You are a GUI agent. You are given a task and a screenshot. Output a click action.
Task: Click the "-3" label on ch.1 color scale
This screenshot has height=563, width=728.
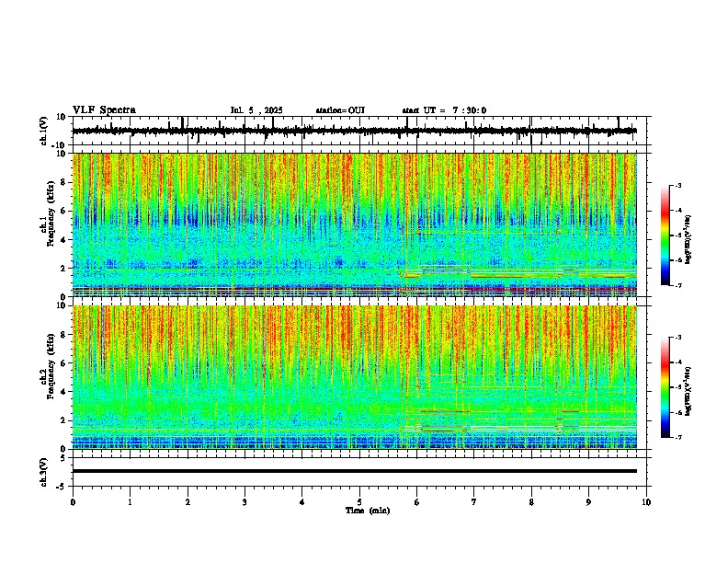click(x=678, y=185)
